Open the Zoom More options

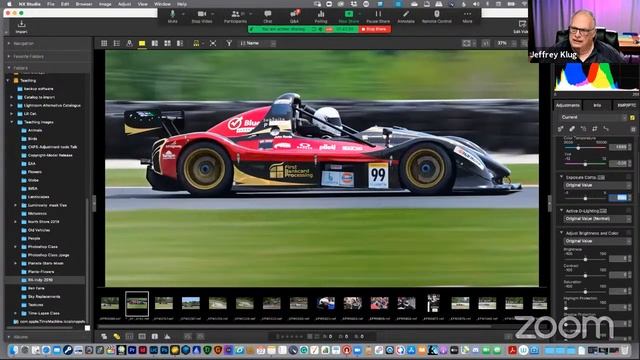pyautogui.click(x=467, y=17)
